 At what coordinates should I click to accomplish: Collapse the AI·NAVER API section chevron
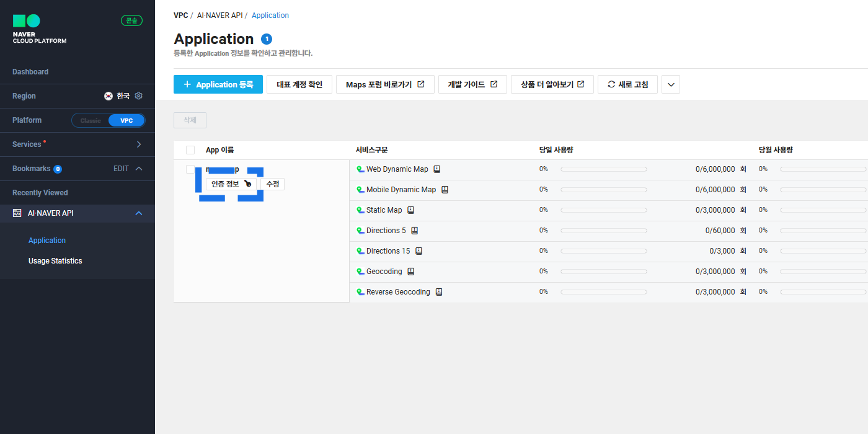[139, 213]
